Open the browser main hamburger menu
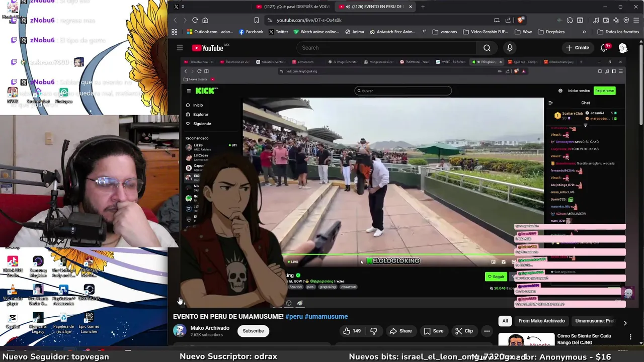The height and width of the screenshot is (362, 644). (x=636, y=20)
